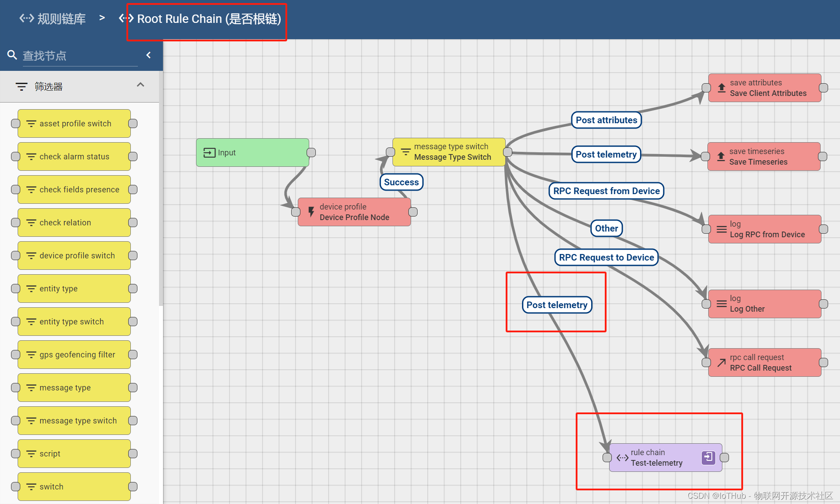The height and width of the screenshot is (504, 840).
Task: Click the Input node output connector
Action: pyautogui.click(x=311, y=153)
